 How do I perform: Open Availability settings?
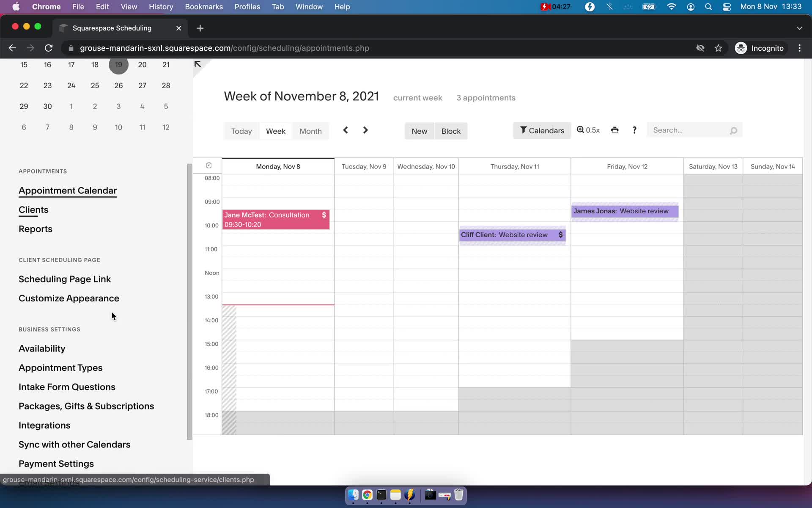[42, 348]
